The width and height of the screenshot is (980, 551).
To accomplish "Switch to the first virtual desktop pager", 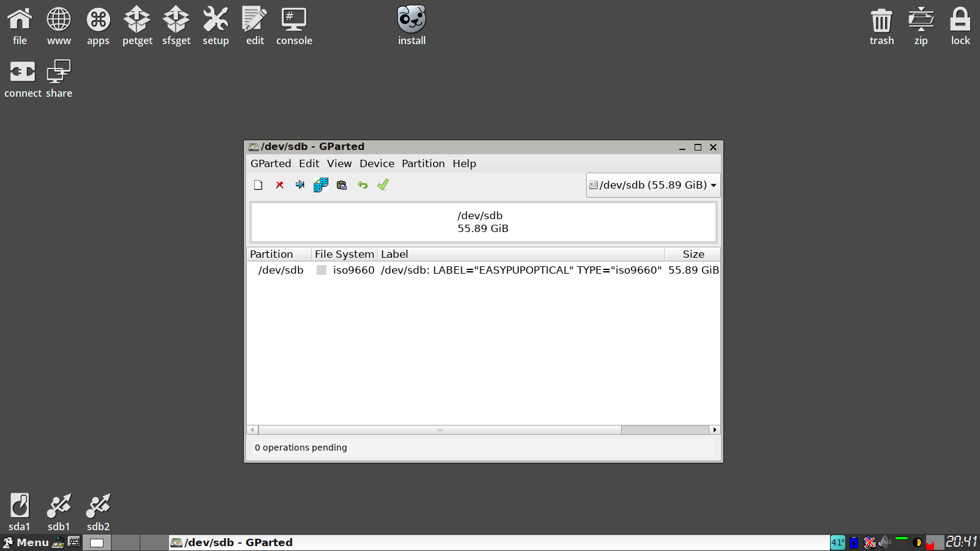I will [97, 542].
